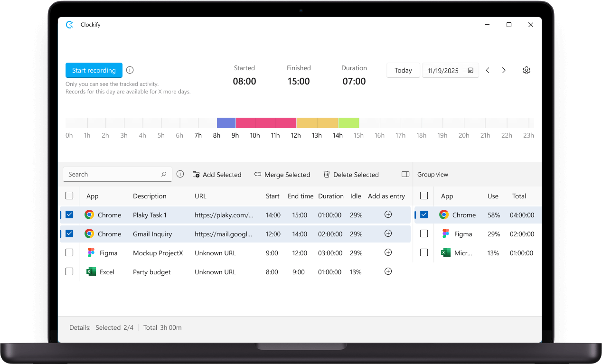602x364 pixels.
Task: Click 04:00:00 total in Group view
Action: point(522,215)
